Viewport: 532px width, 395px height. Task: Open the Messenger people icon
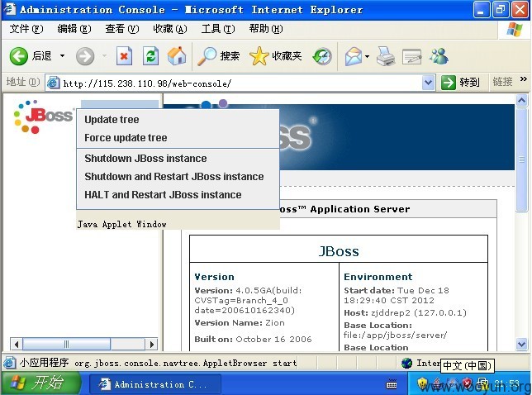[439, 56]
